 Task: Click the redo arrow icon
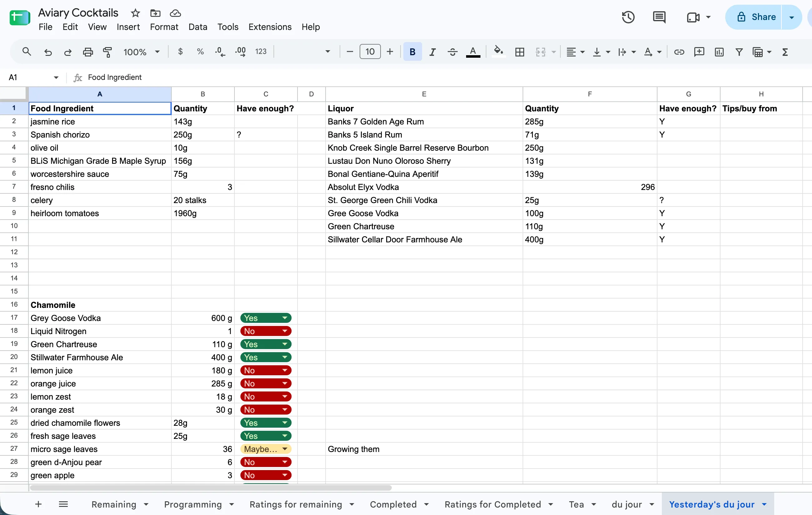pos(68,52)
